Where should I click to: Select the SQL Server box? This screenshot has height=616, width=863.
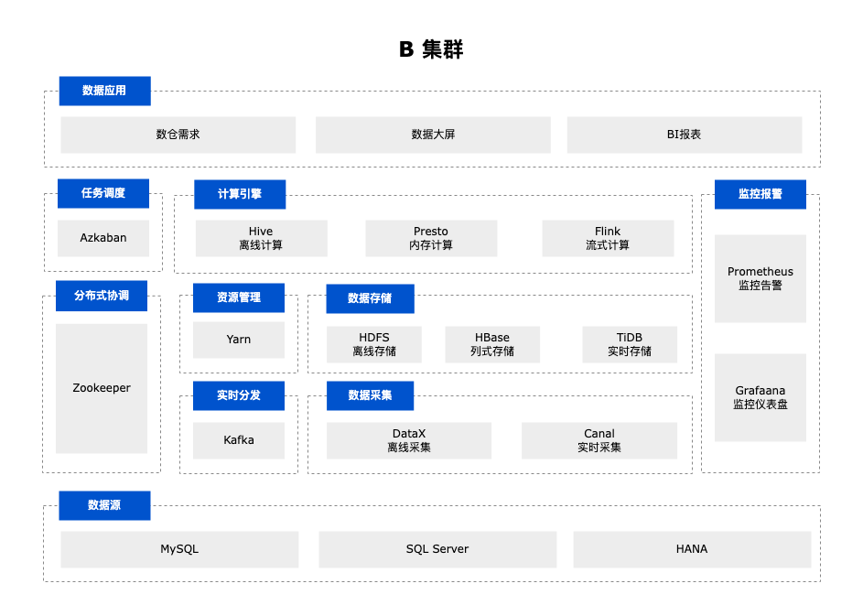coord(437,549)
